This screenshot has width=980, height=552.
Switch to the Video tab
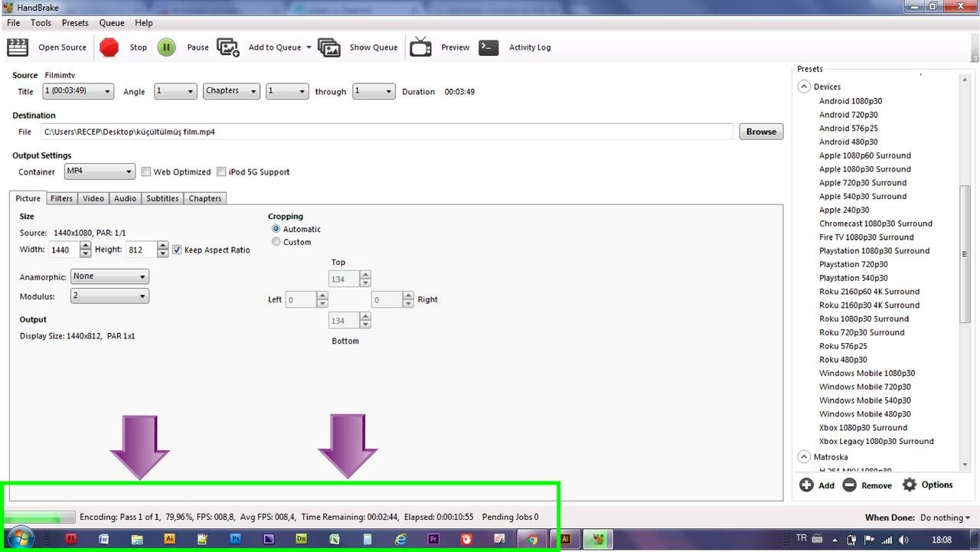93,198
